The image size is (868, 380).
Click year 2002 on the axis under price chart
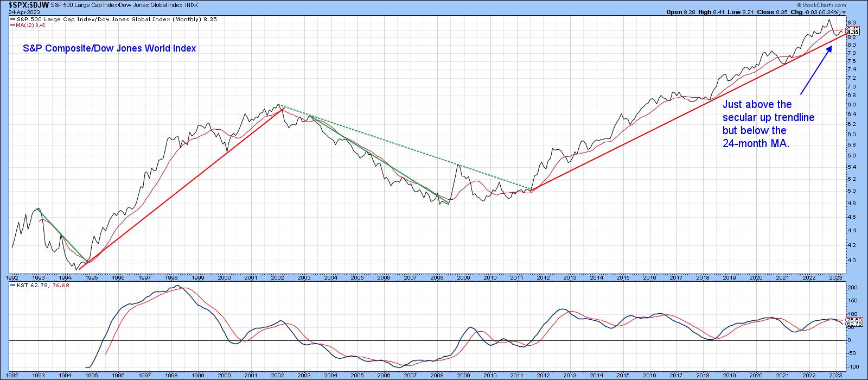(277, 277)
